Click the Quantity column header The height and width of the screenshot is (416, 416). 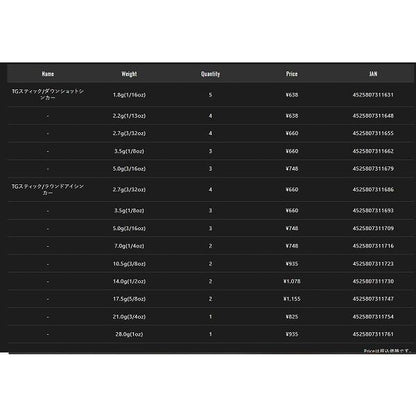210,74
